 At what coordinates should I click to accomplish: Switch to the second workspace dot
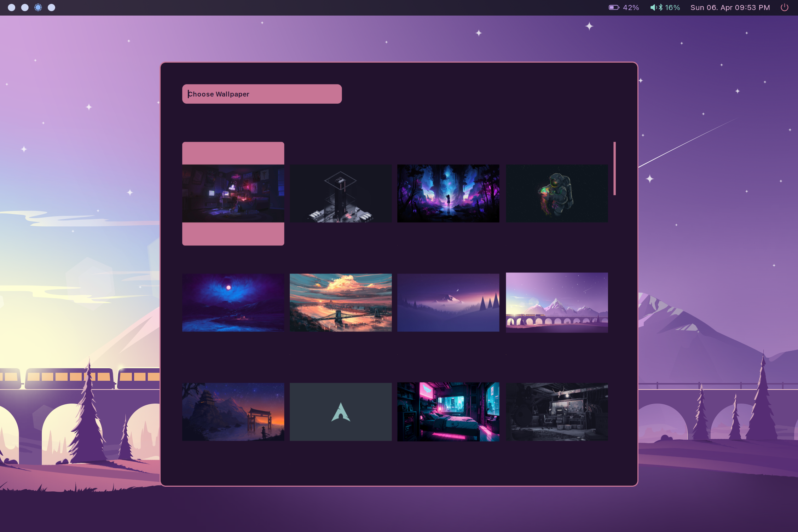pyautogui.click(x=25, y=7)
